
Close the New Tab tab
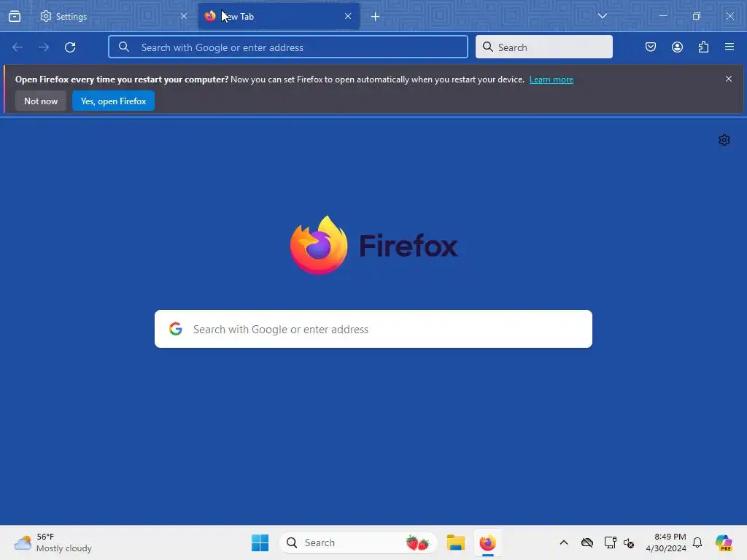point(348,16)
